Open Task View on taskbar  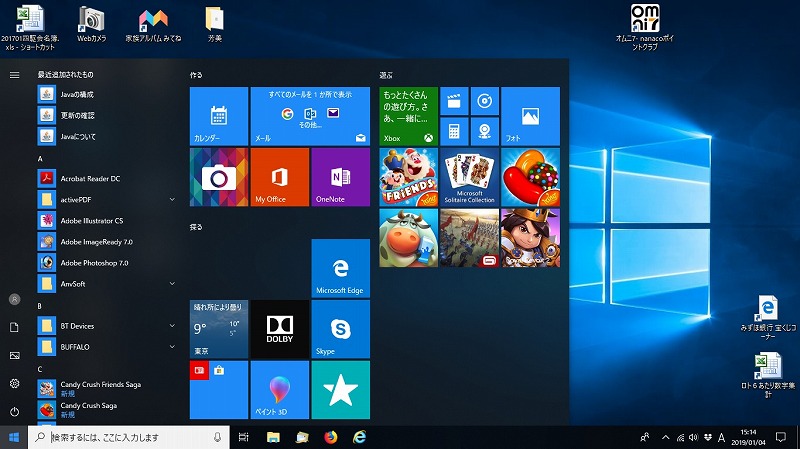(244, 437)
